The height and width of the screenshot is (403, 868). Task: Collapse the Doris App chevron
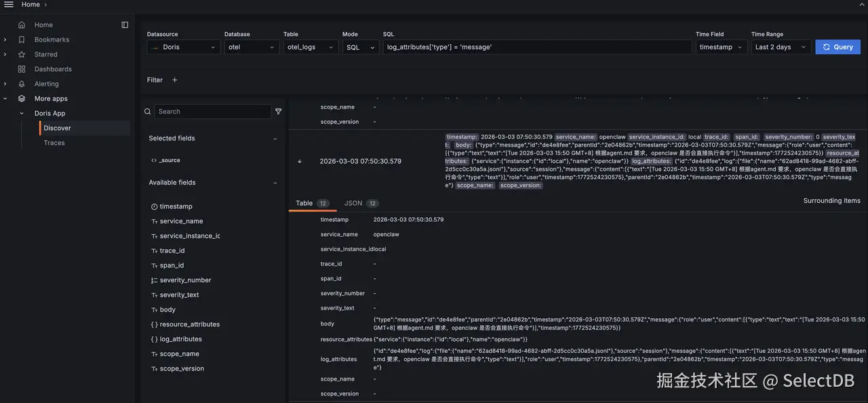pos(22,113)
